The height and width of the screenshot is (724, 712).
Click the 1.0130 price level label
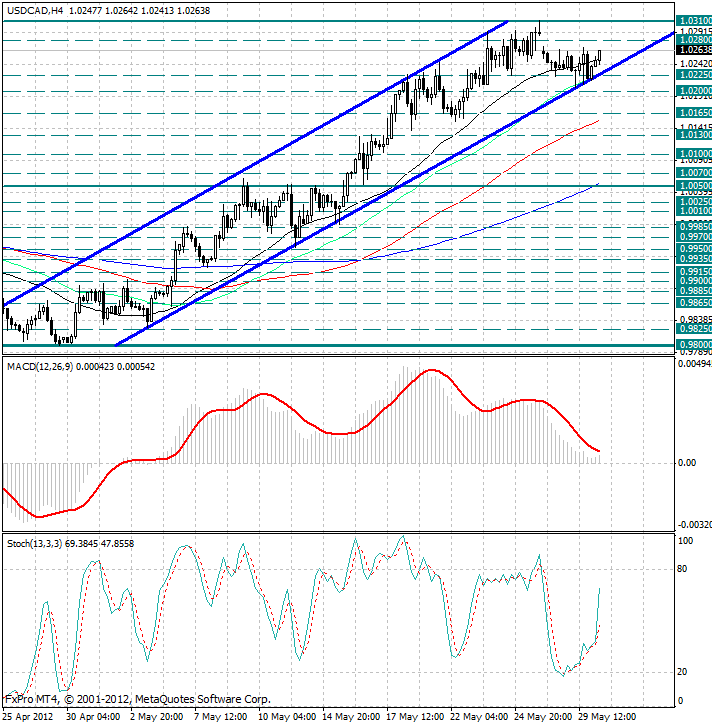point(694,135)
